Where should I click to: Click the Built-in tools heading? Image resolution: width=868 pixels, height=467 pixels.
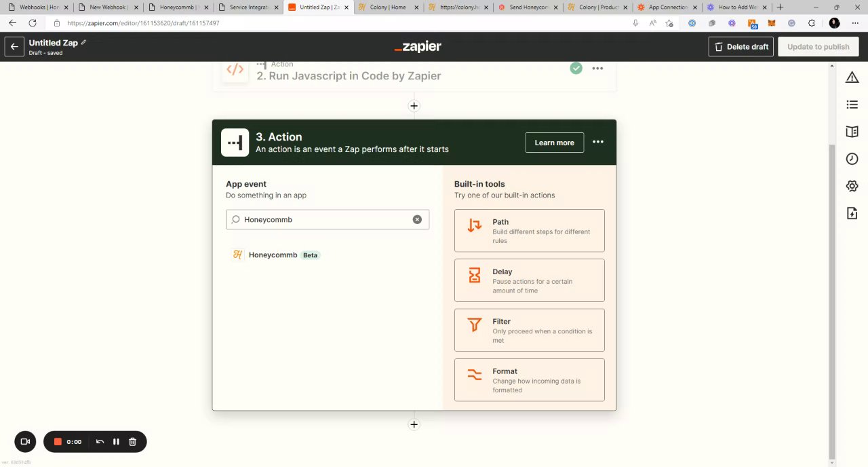coord(479,184)
